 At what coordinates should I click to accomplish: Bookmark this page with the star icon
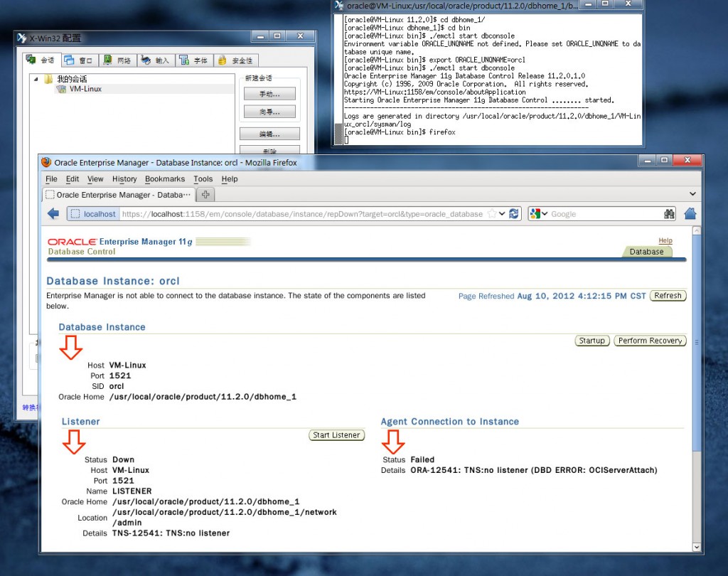click(492, 213)
